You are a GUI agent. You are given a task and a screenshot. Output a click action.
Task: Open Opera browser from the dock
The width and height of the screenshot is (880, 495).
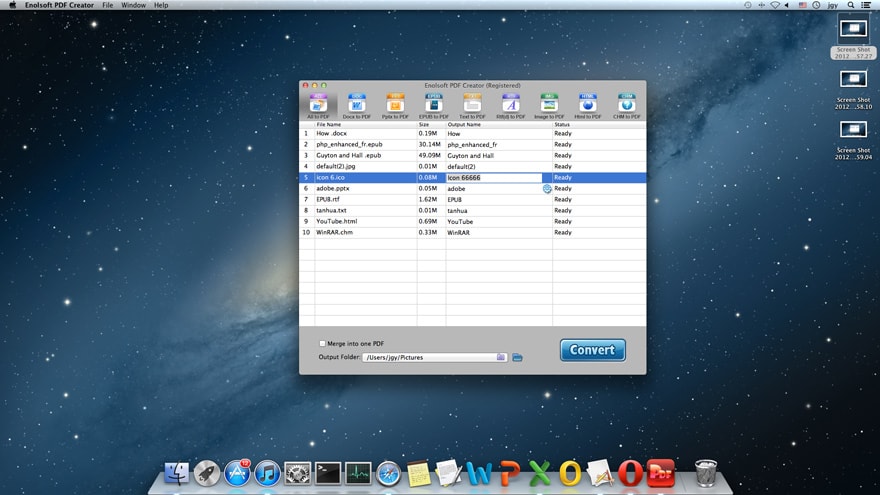click(x=630, y=473)
